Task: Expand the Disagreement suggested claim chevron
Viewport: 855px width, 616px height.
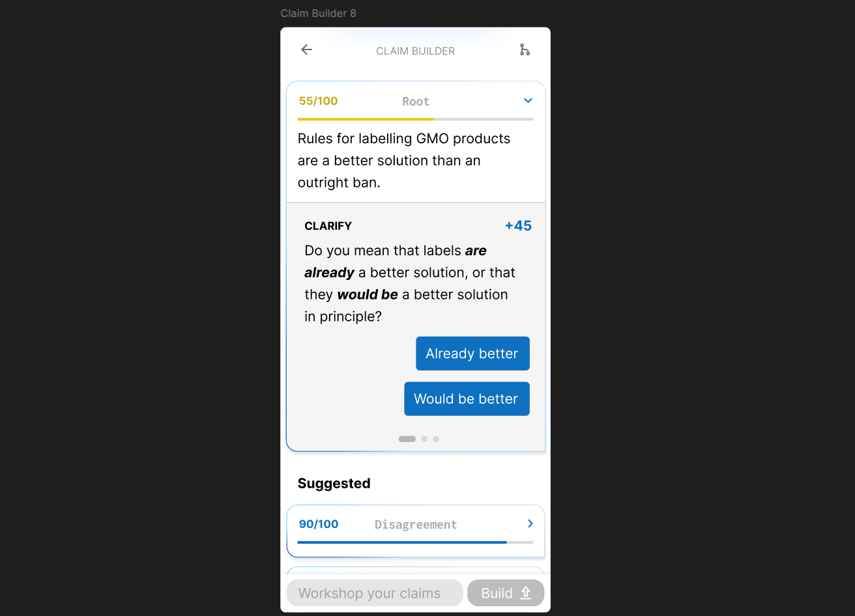Action: pos(530,524)
